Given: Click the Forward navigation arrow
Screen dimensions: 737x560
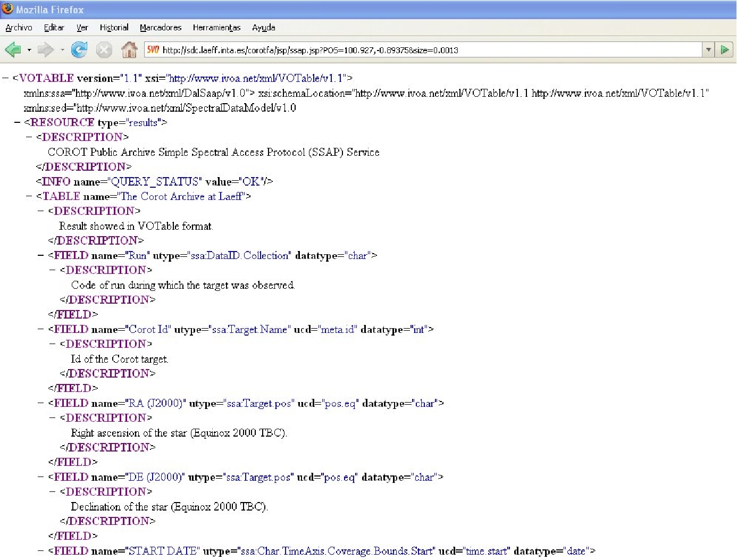Looking at the screenshot, I should point(46,50).
